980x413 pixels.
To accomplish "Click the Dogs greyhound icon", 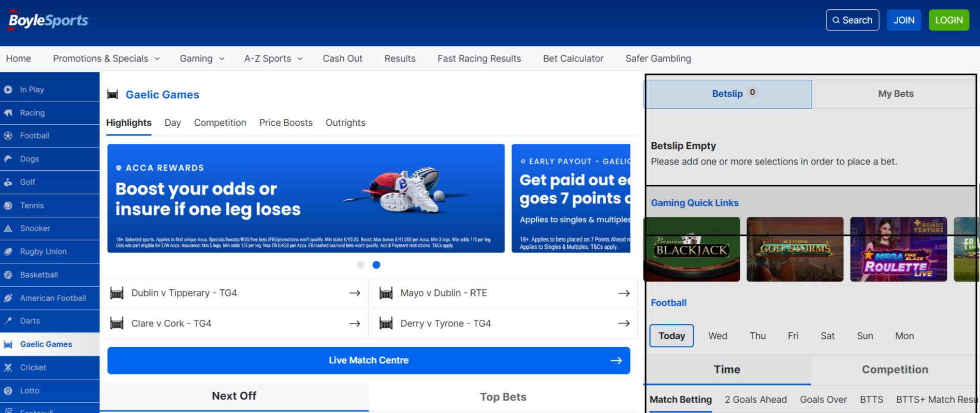I will [x=8, y=159].
